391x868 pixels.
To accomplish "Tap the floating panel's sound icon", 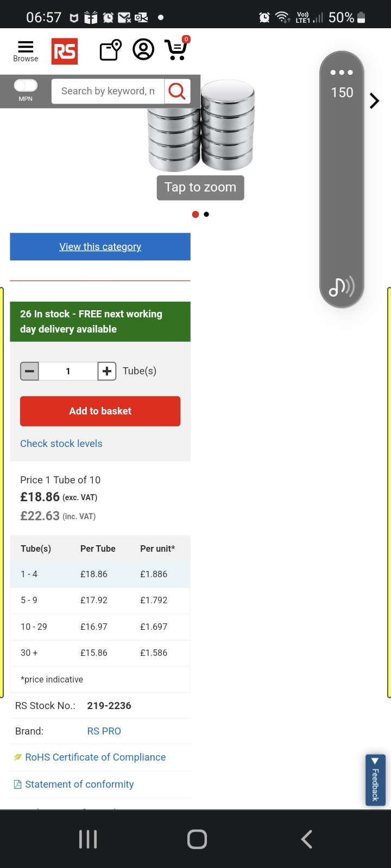I will (342, 287).
